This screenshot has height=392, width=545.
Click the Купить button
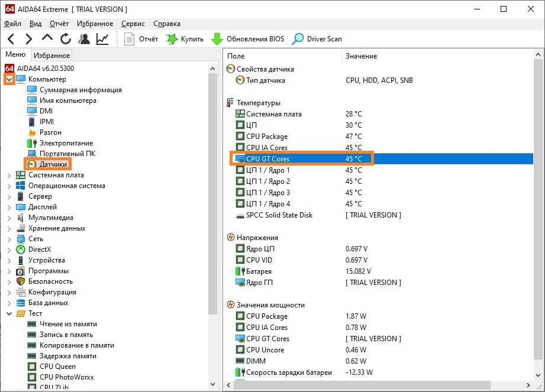(x=185, y=39)
